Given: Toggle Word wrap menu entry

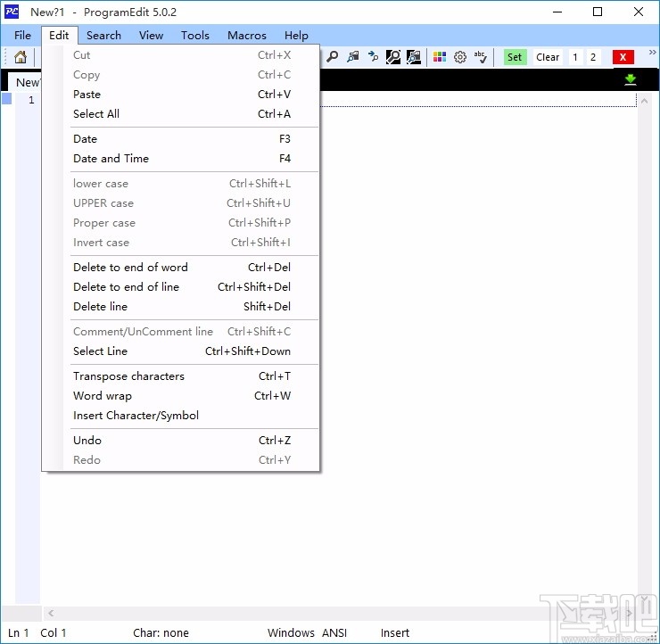Looking at the screenshot, I should tap(180, 396).
